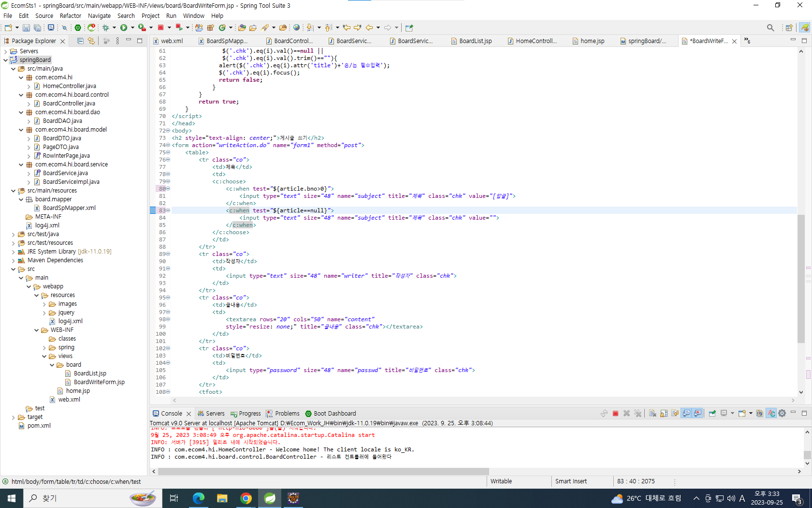Switch to the BoardList.jsp editor tab

(x=472, y=41)
